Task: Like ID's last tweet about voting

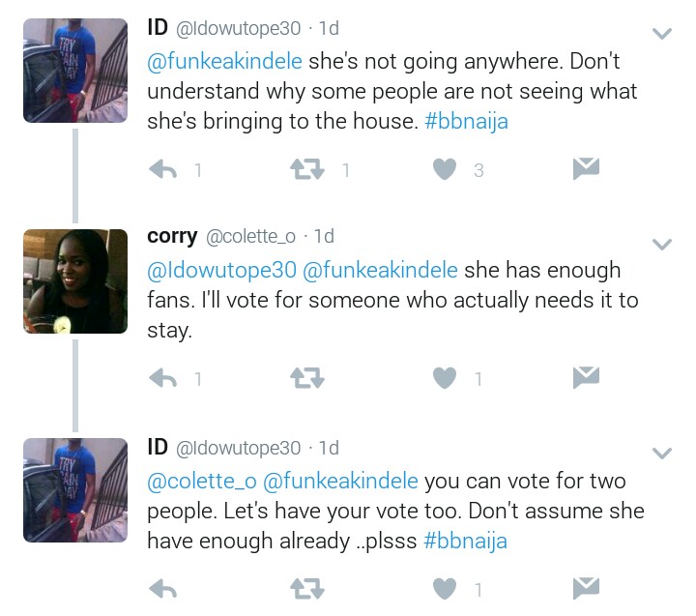Action: [444, 588]
